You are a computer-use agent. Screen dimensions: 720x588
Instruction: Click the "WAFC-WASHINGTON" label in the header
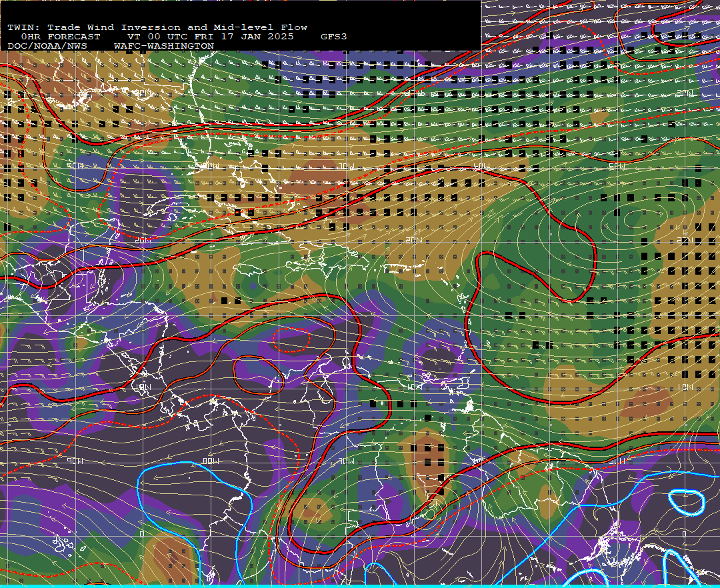click(x=163, y=47)
